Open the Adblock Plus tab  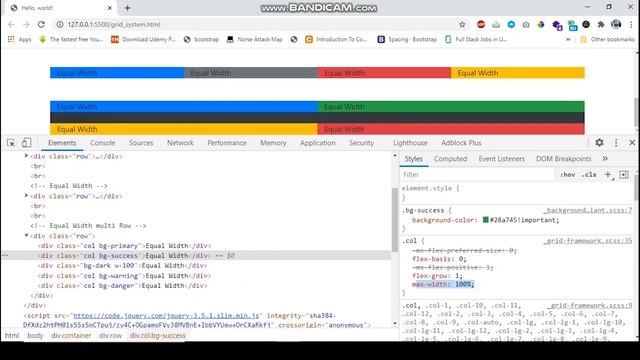[461, 143]
